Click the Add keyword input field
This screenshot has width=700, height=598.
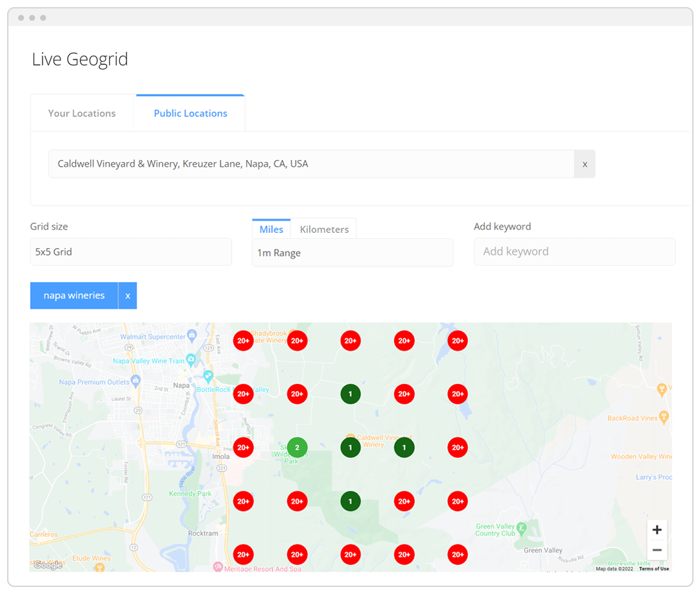[x=574, y=252]
